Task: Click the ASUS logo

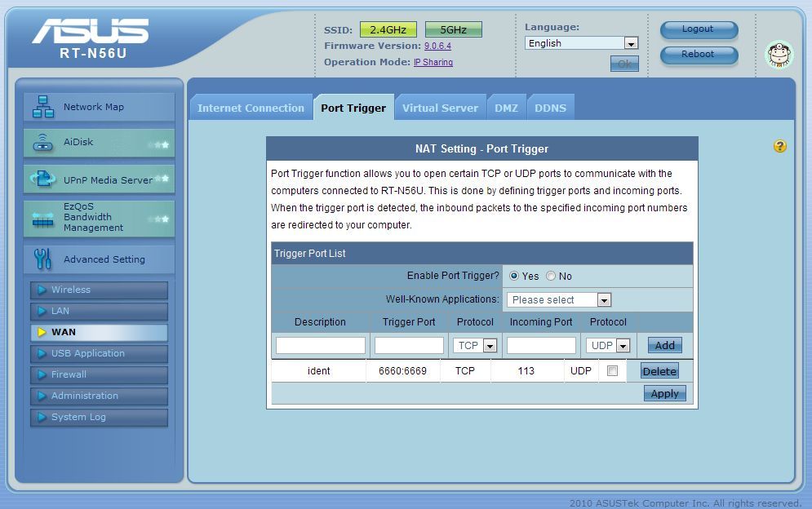Action: point(91,31)
